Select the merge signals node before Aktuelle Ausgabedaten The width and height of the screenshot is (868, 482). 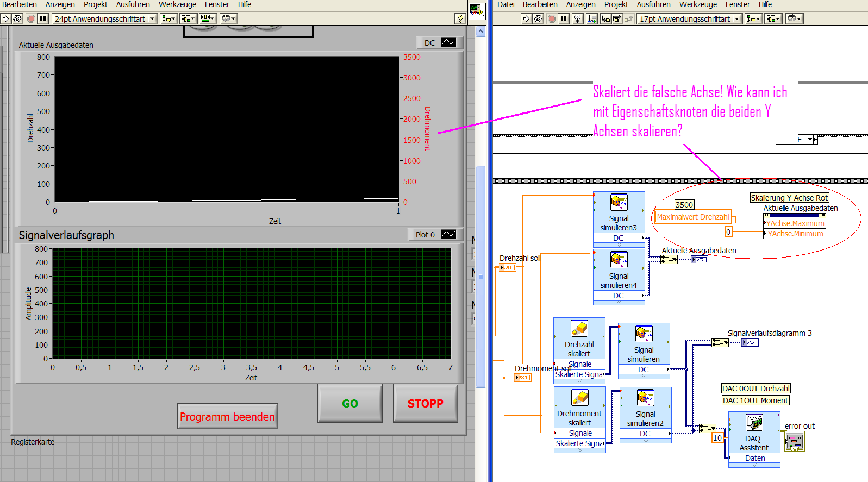[x=669, y=260]
